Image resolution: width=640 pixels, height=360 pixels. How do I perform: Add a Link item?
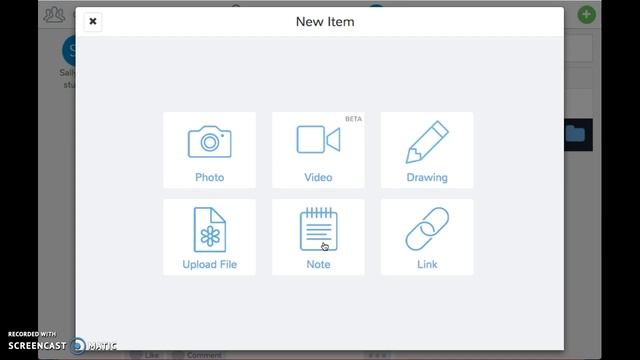pos(427,237)
